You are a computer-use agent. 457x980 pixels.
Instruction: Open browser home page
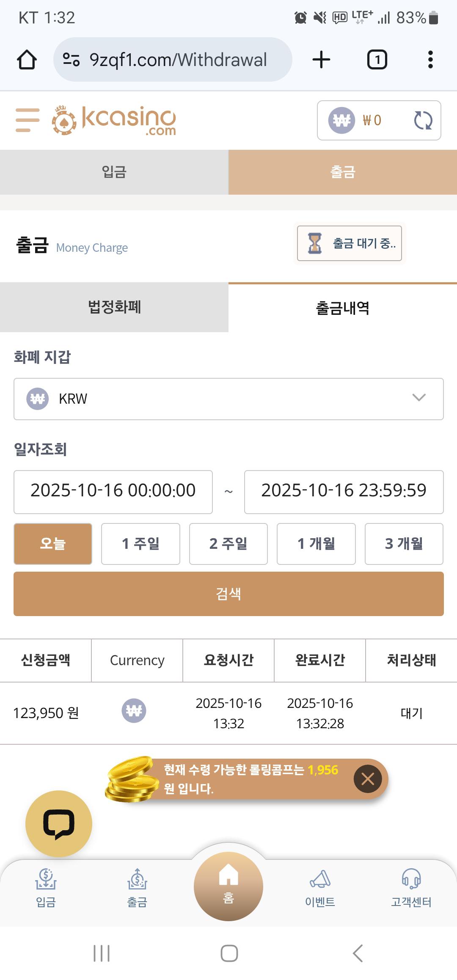[27, 60]
